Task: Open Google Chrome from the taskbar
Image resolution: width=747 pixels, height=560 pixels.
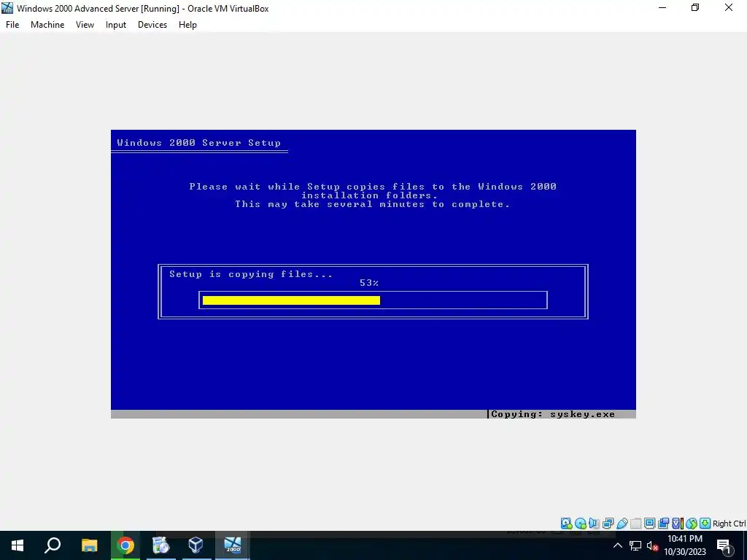Action: point(125,545)
